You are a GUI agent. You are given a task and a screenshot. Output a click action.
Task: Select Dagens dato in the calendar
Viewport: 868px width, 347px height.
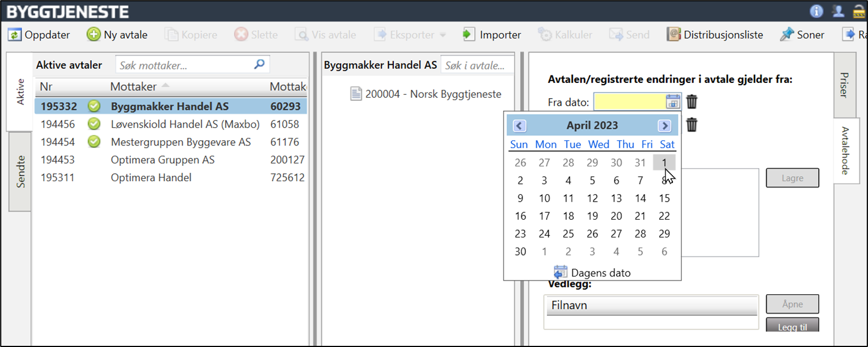point(593,273)
